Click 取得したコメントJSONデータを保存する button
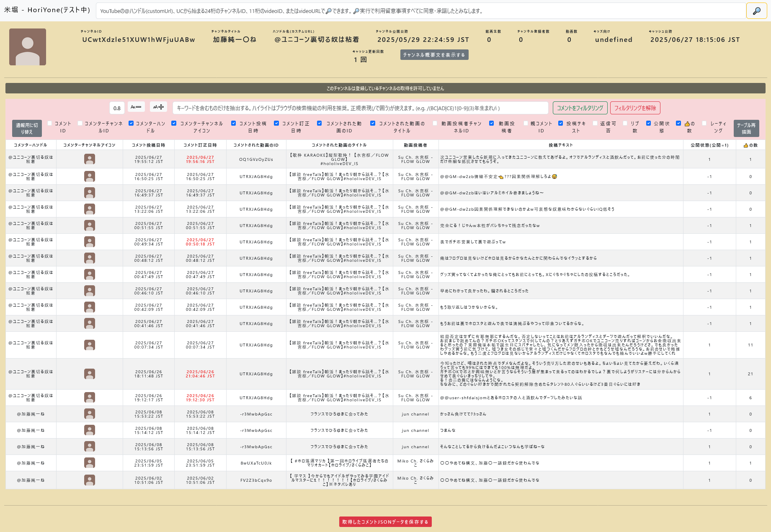771x532 pixels. (x=385, y=522)
